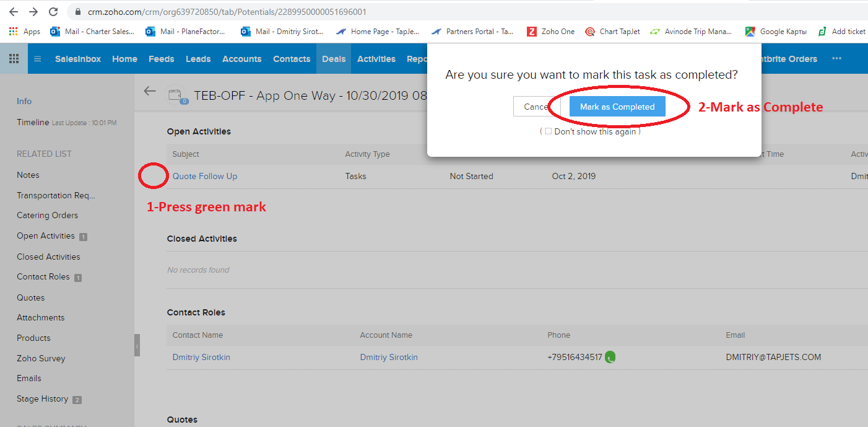Open the three-dots more modules menu
The image size is (868, 427).
(x=836, y=59)
